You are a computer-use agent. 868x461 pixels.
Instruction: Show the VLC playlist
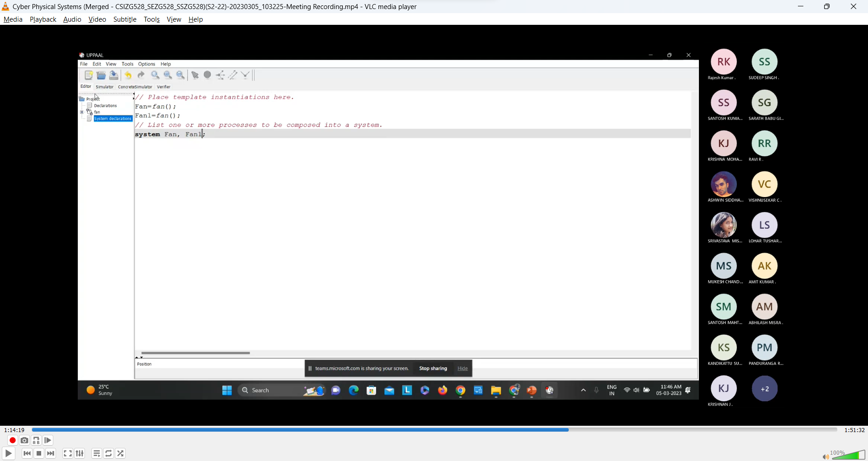click(97, 453)
